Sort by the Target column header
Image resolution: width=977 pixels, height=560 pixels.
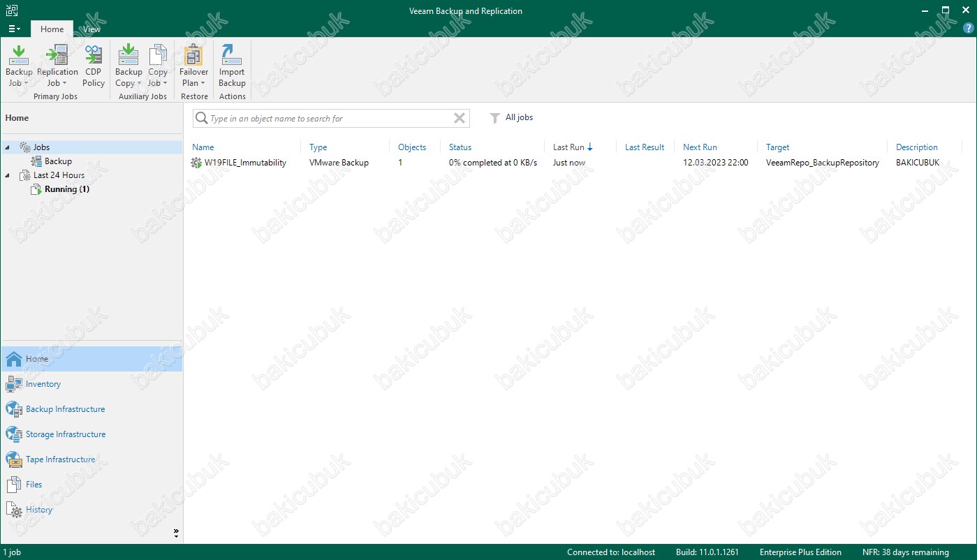[777, 147]
